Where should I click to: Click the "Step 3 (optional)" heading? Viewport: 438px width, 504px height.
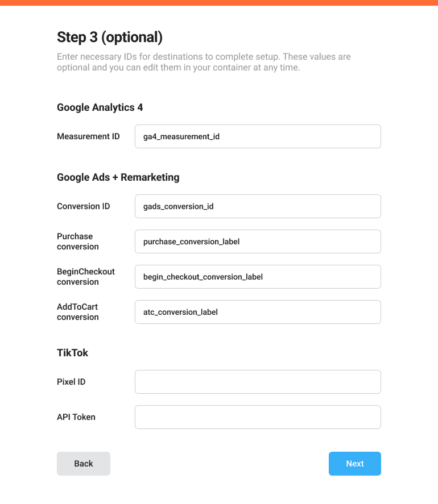pos(110,38)
